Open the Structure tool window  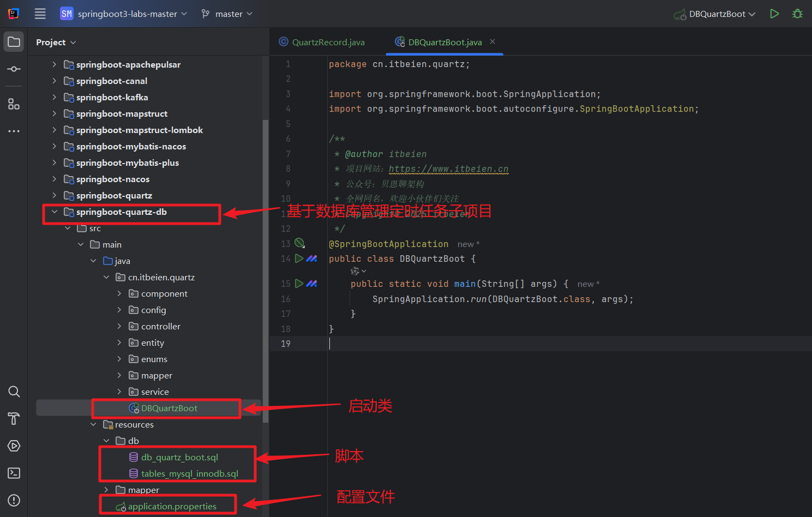pyautogui.click(x=14, y=104)
